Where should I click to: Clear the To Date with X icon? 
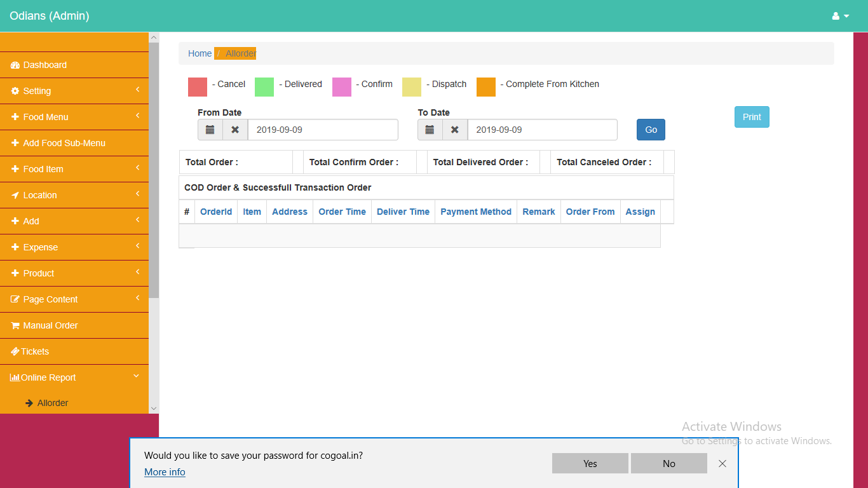point(454,130)
